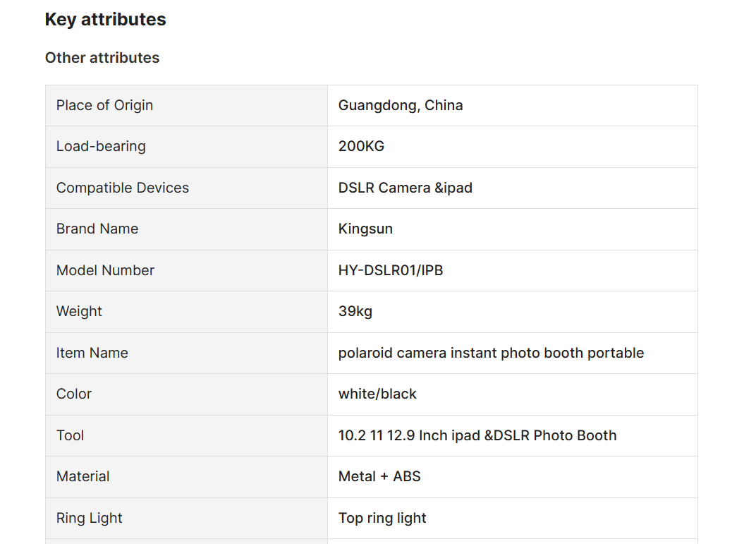Click the 200KG value cell
Image resolution: width=756 pixels, height=544 pixels.
(x=513, y=147)
